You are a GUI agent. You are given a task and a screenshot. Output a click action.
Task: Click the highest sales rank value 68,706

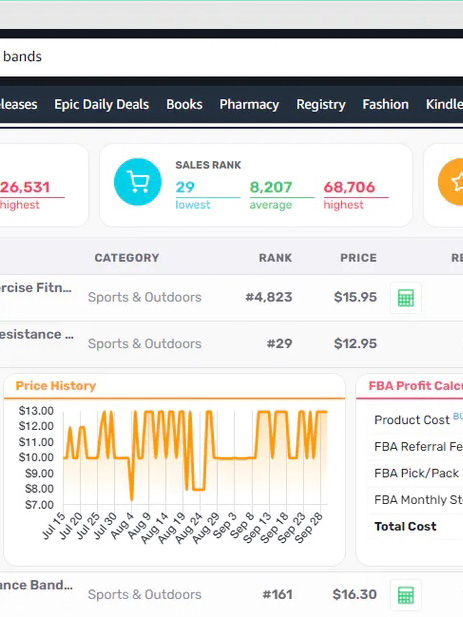(x=349, y=187)
